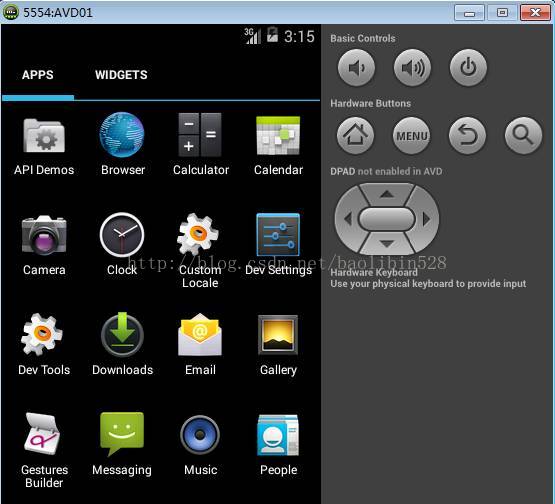Click the hardware Back button
The image size is (555, 504).
(x=467, y=135)
